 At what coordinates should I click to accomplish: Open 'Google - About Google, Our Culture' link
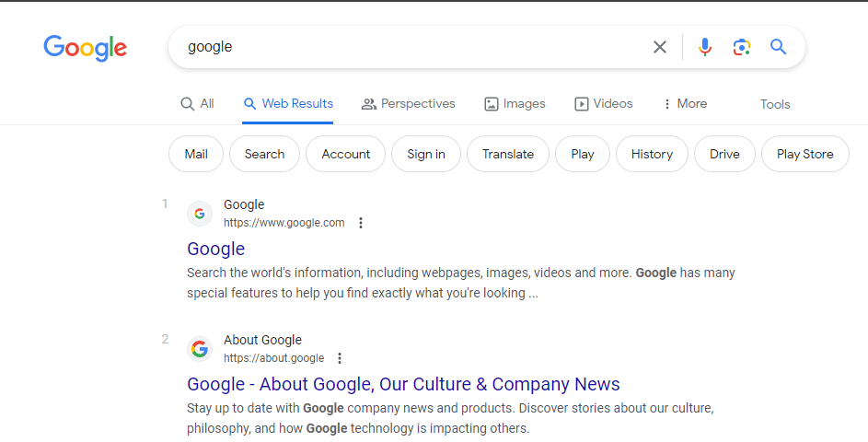click(403, 384)
